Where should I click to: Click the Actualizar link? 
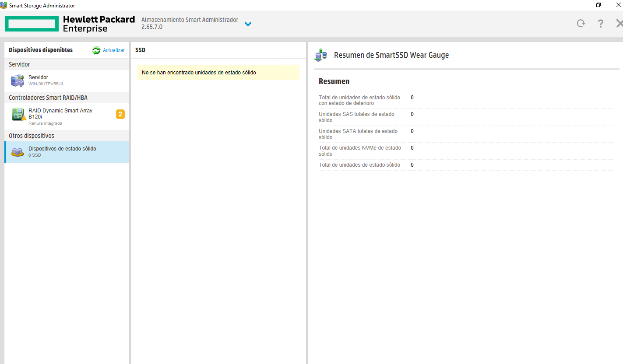click(x=114, y=50)
